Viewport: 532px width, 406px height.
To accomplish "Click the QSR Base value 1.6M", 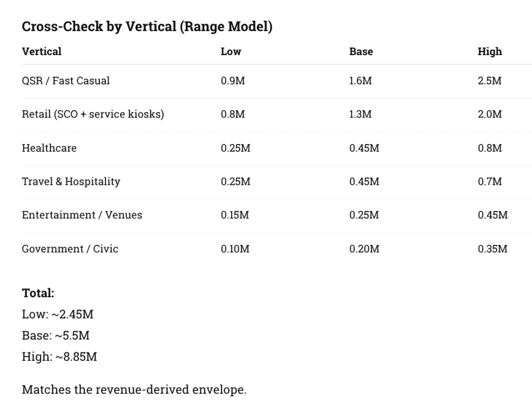I will click(361, 81).
